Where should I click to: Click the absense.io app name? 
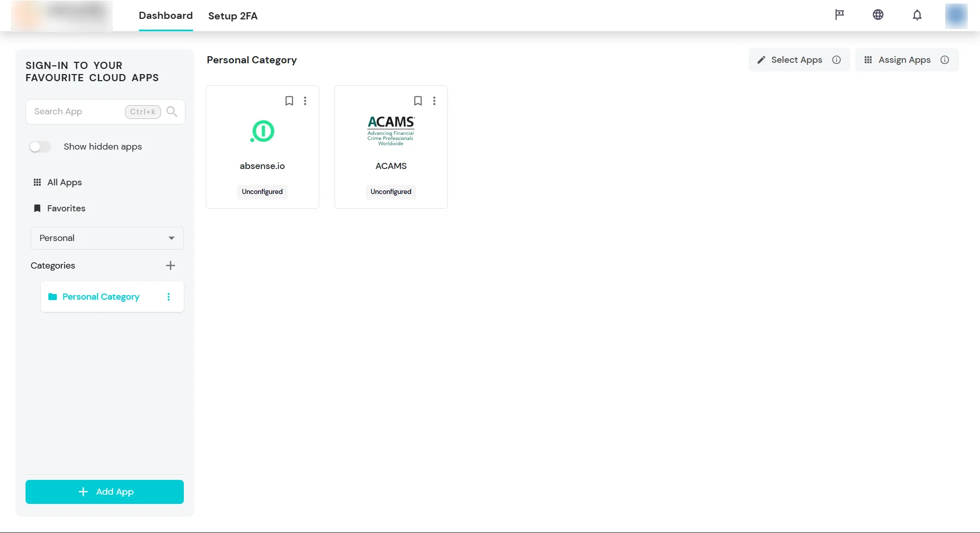click(262, 166)
